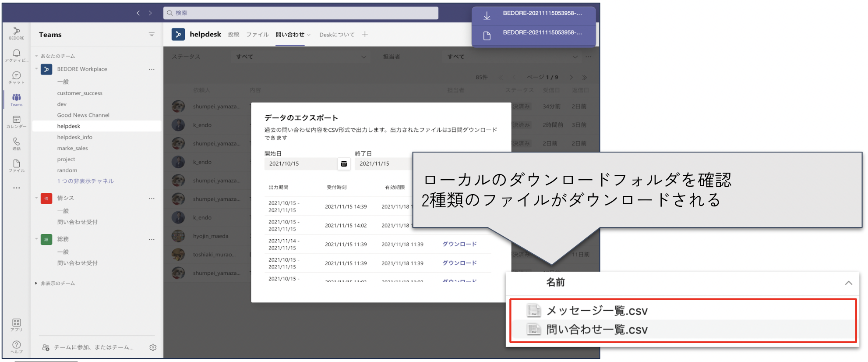The height and width of the screenshot is (362, 868).
Task: Collapse the 情シス team tree
Action: tap(37, 198)
